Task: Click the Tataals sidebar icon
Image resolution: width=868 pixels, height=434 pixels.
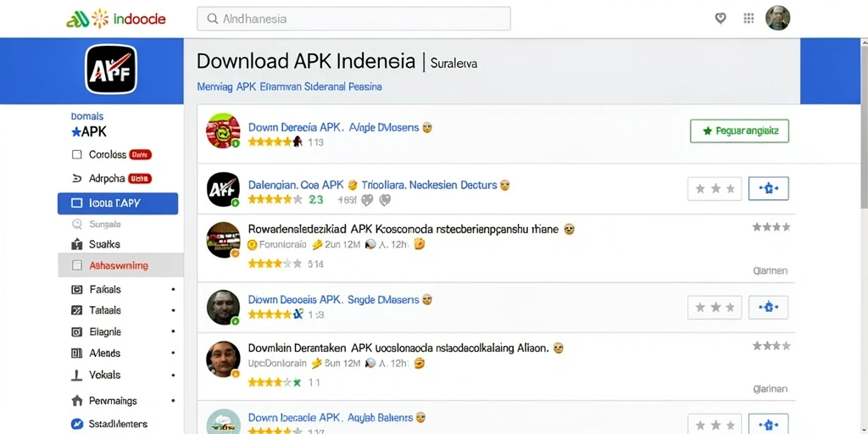Action: [77, 310]
